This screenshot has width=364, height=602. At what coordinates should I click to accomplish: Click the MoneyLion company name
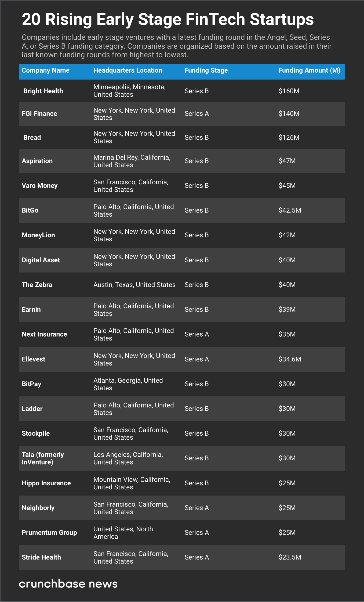pos(38,235)
